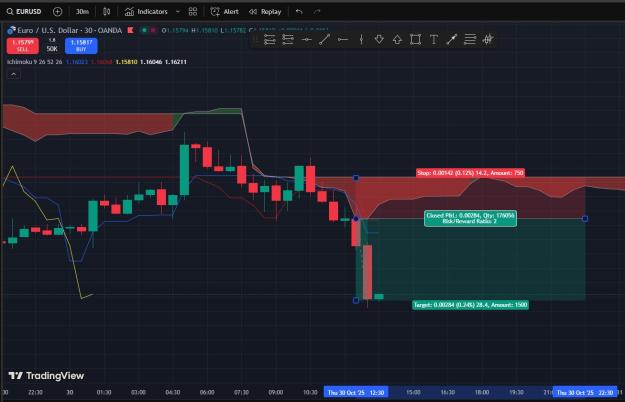Select the Horizontal Ray drawing tool
This screenshot has height=402, width=625.
coord(343,39)
